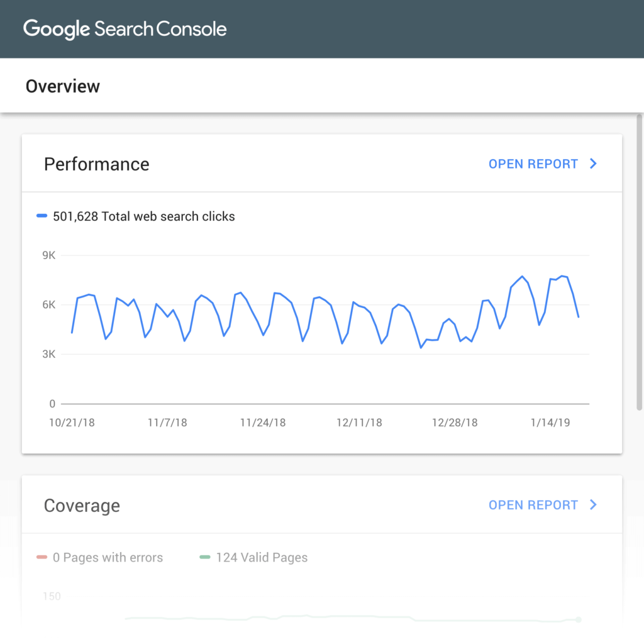Click the 10/21/18 date label on the chart axis

72,423
